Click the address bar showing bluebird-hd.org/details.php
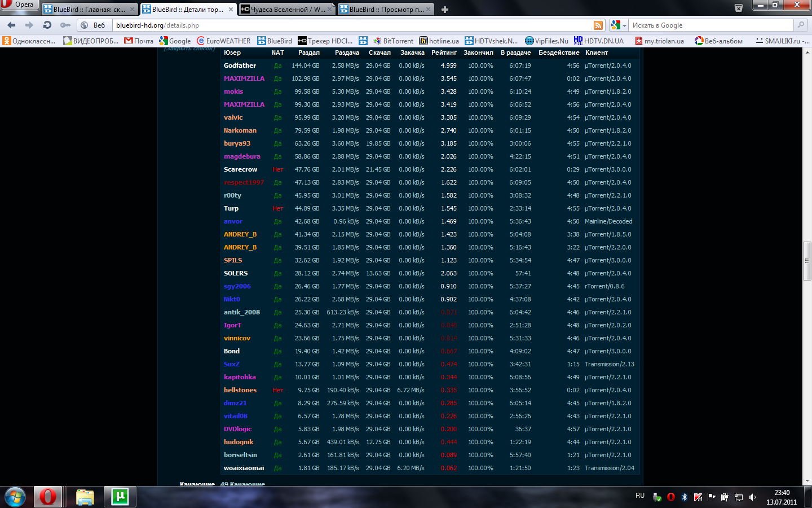Viewport: 812px width, 508px height. point(352,25)
